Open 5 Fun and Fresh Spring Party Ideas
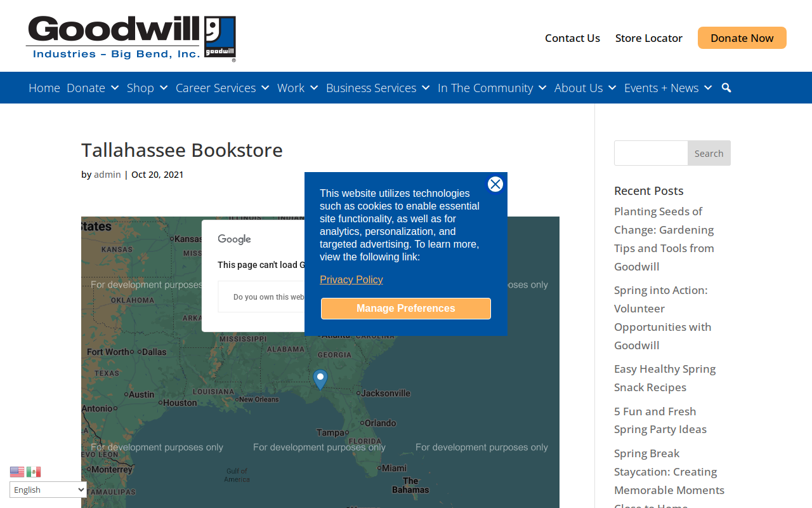The width and height of the screenshot is (812, 508). pyautogui.click(x=660, y=420)
